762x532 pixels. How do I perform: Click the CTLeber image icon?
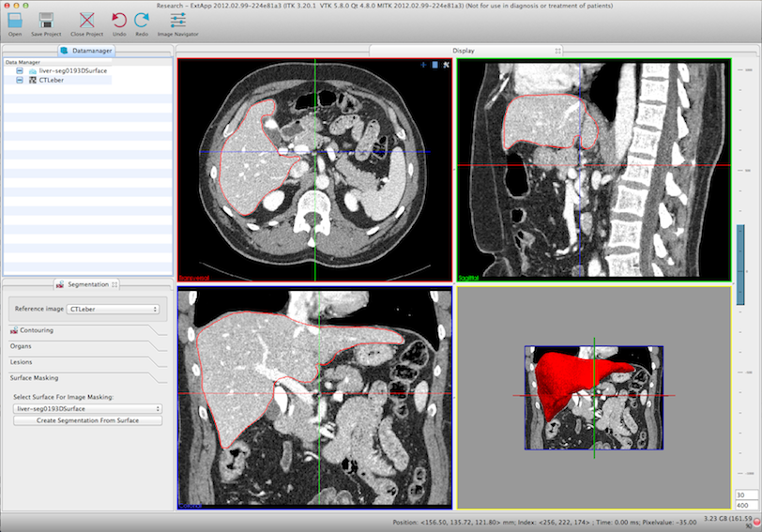tap(33, 80)
